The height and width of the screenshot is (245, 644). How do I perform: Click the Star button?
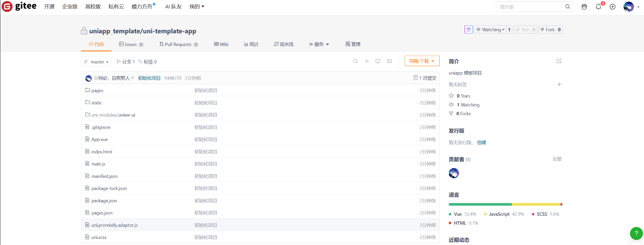(522, 29)
